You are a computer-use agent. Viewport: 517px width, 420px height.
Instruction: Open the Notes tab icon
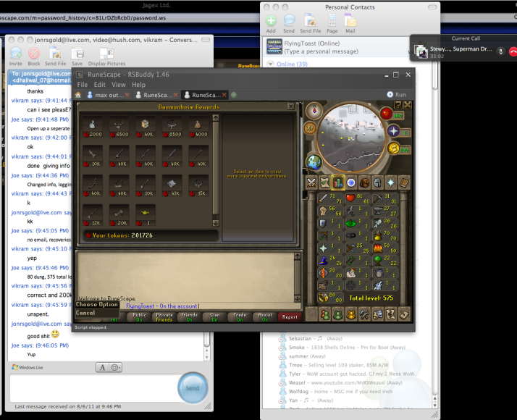click(404, 314)
